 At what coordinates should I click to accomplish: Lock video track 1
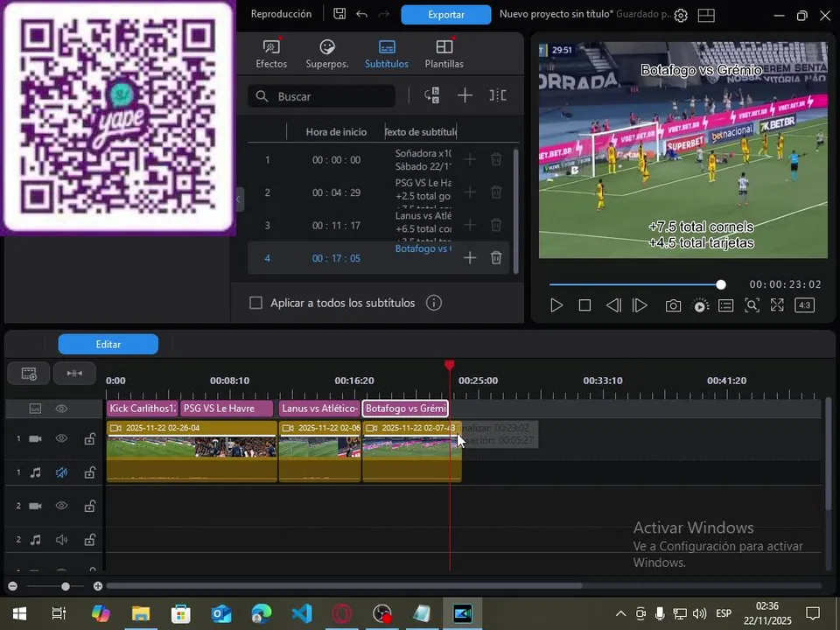pyautogui.click(x=89, y=438)
